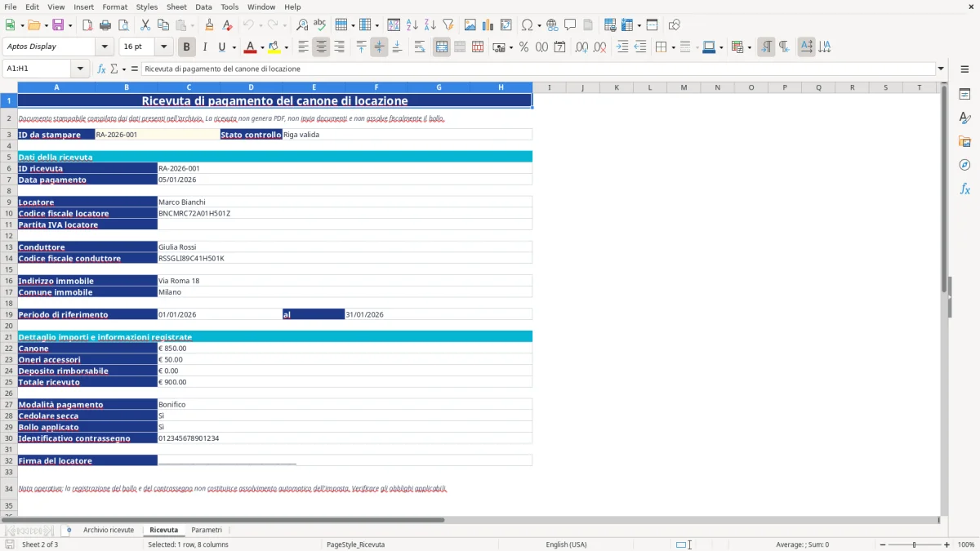Screen dimensions: 980x551
Task: Click the Save document icon
Action: [58, 25]
